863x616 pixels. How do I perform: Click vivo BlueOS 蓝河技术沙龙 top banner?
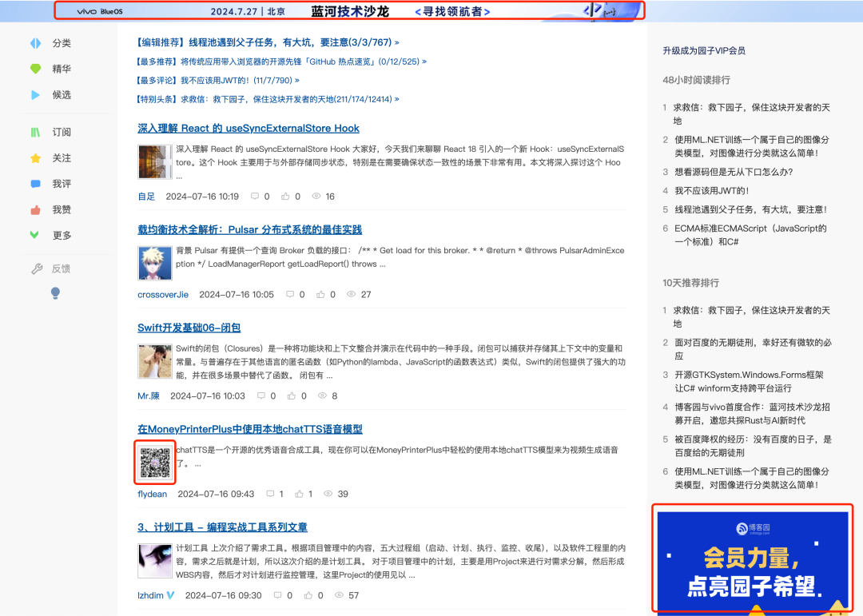tap(349, 11)
